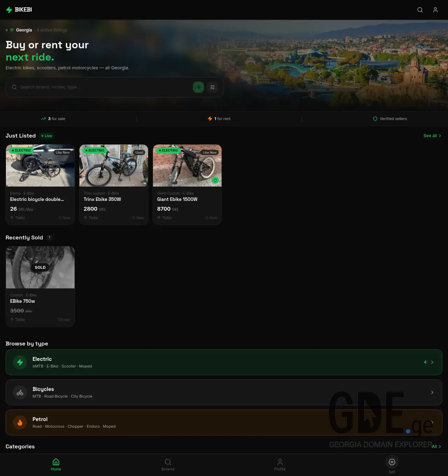The height and width of the screenshot is (476, 448).
Task: Click the shield icon for Verified sellers
Action: point(375,119)
